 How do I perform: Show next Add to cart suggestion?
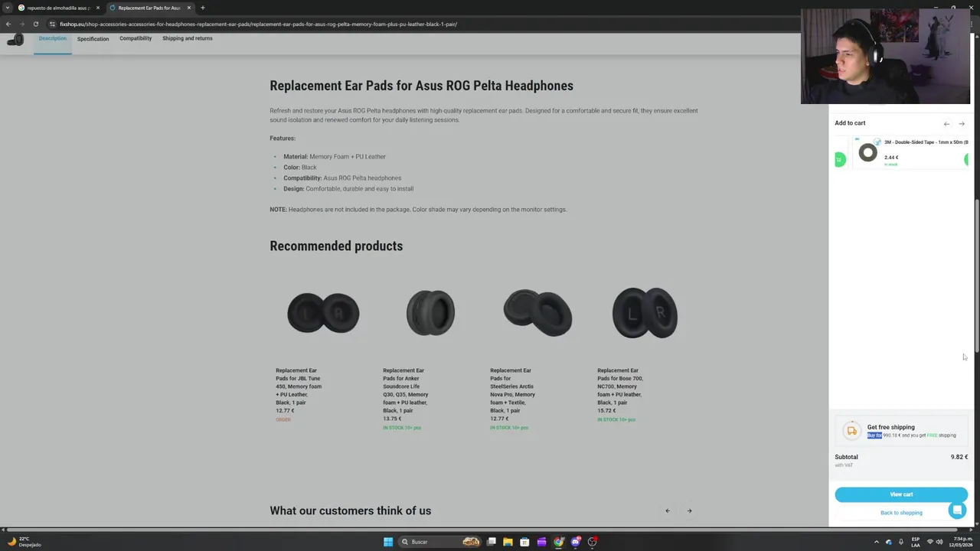962,123
